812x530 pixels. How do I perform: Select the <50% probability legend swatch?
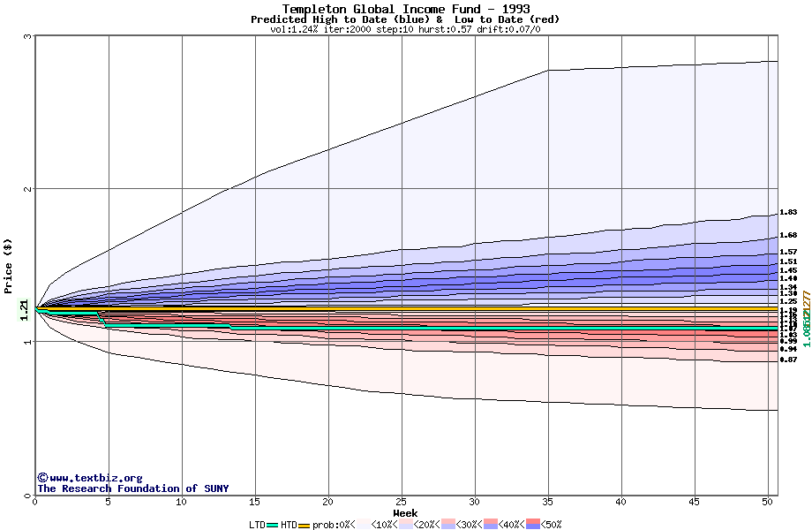coord(533,525)
